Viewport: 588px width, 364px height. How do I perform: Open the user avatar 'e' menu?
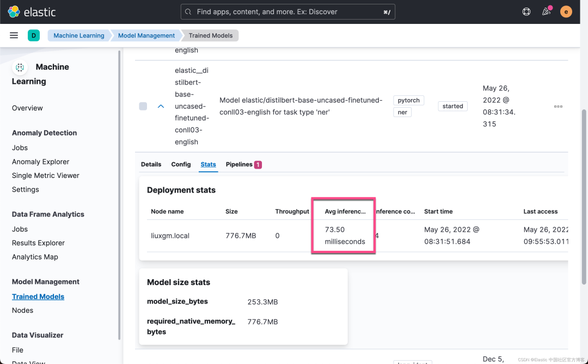pyautogui.click(x=566, y=11)
